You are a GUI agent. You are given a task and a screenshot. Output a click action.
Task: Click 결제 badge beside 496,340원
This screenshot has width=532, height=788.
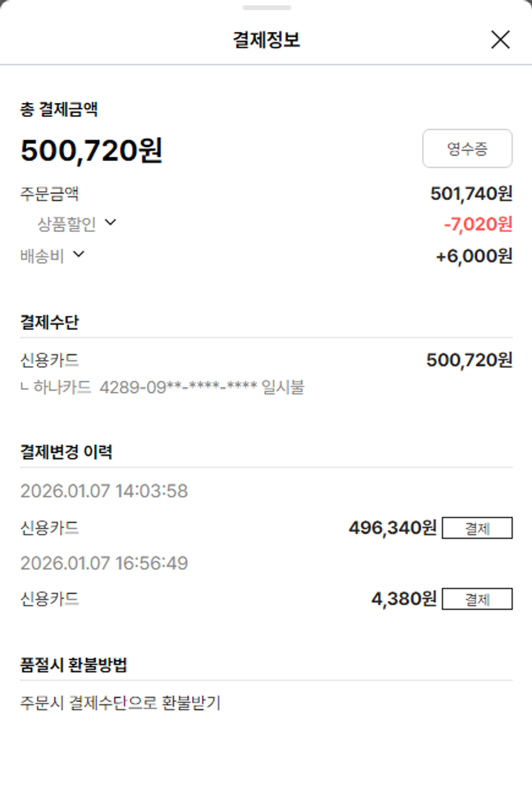tap(477, 528)
